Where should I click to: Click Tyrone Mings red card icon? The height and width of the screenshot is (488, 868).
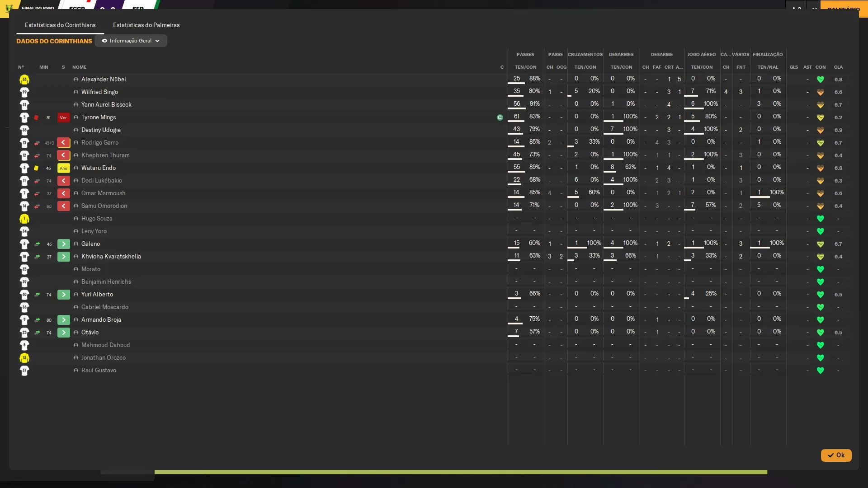coord(36,117)
